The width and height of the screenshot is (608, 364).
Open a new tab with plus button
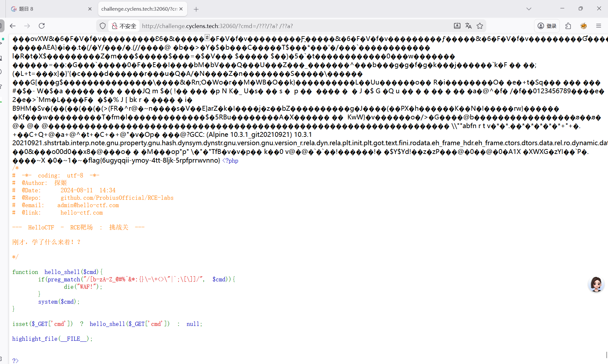(x=196, y=9)
